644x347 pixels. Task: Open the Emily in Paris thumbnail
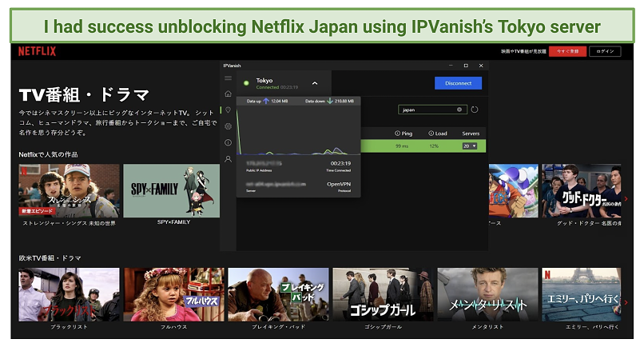point(581,294)
